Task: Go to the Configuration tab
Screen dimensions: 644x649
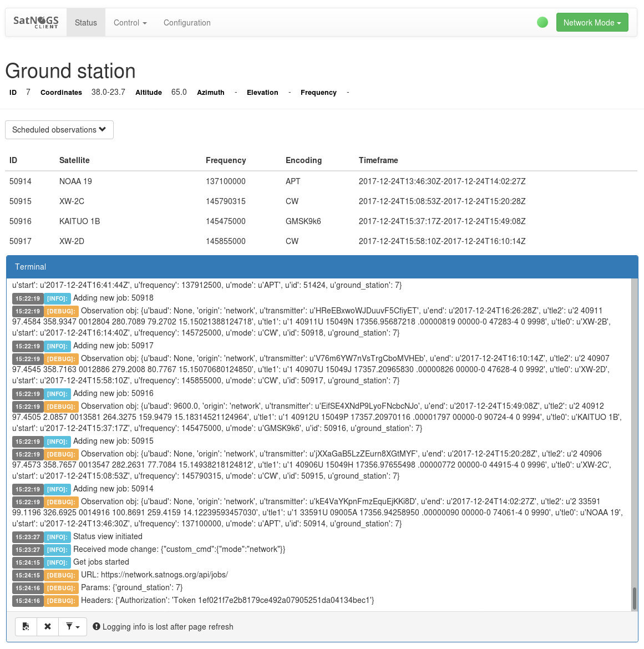Action: point(187,23)
